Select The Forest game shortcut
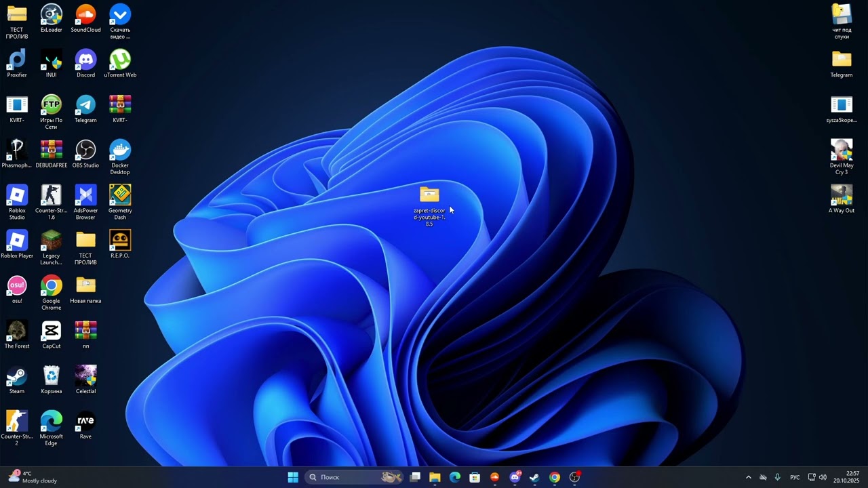This screenshot has width=868, height=488. coord(17,335)
